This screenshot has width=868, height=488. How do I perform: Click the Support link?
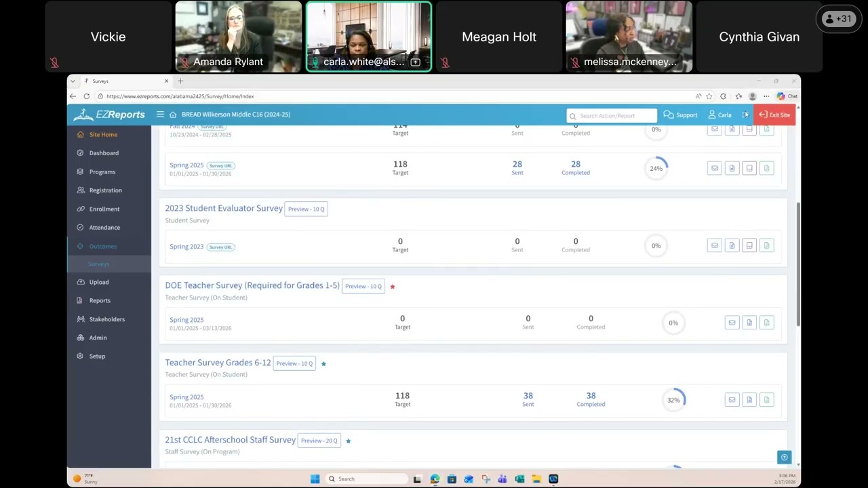(681, 115)
